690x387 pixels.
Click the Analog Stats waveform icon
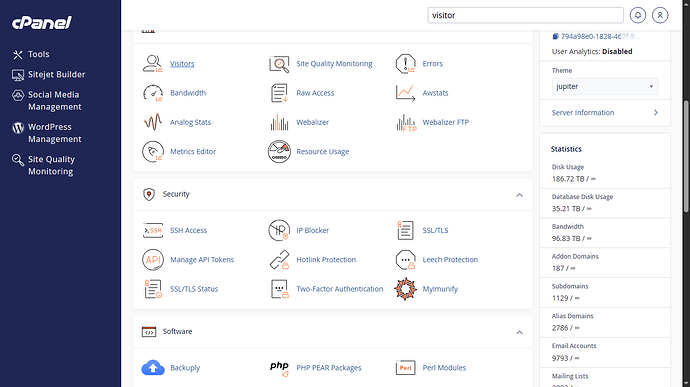[x=153, y=122]
